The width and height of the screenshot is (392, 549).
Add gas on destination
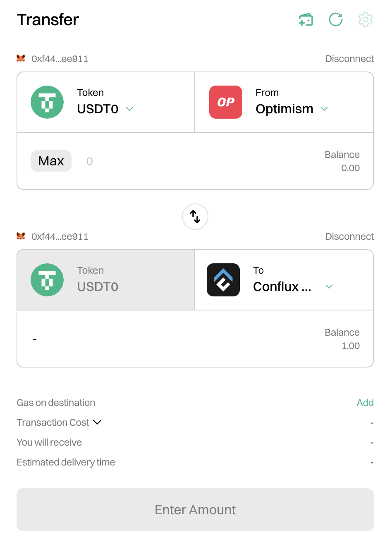365,403
